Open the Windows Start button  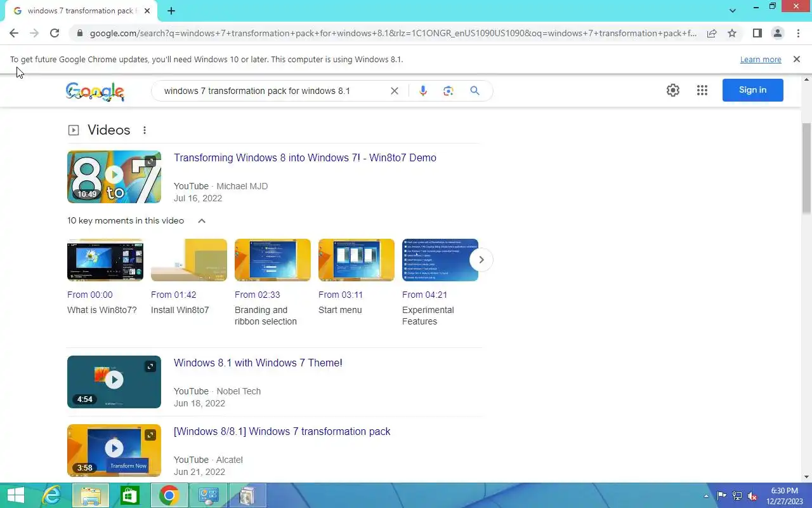15,495
